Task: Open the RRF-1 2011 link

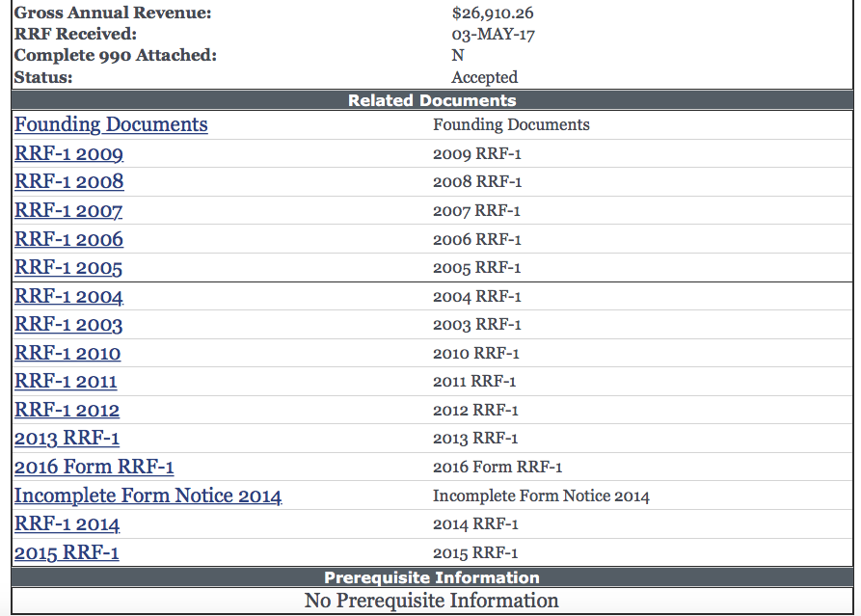Action: tap(66, 382)
